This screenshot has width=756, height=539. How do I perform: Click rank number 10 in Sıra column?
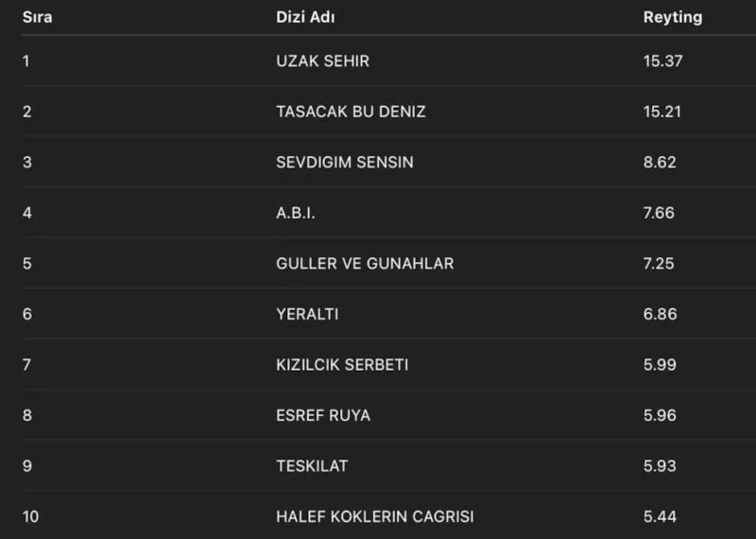[x=30, y=517]
